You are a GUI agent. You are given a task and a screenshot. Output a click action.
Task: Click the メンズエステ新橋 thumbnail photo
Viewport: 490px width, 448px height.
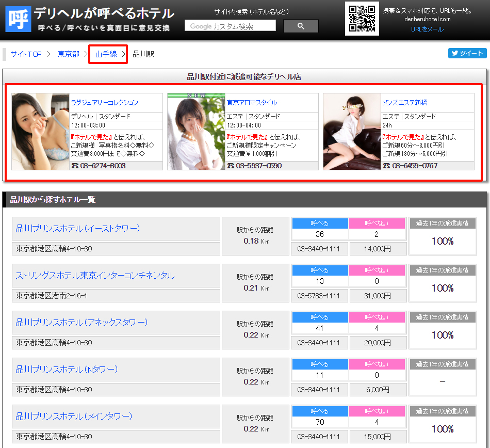coord(352,132)
